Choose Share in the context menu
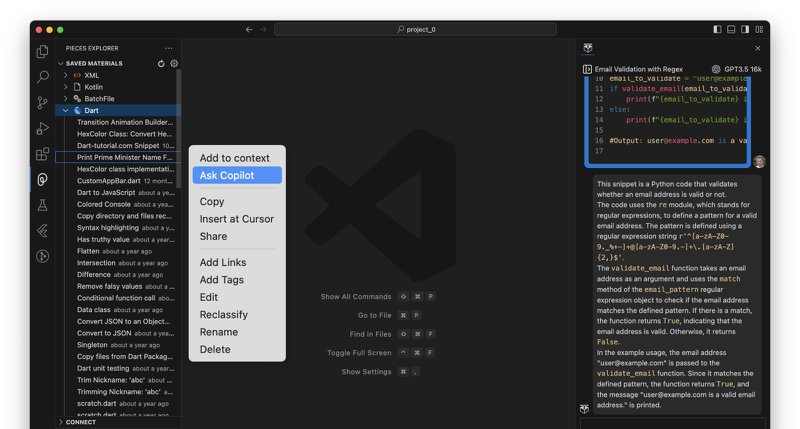Screen dimensions: 800x429 click(x=237, y=236)
